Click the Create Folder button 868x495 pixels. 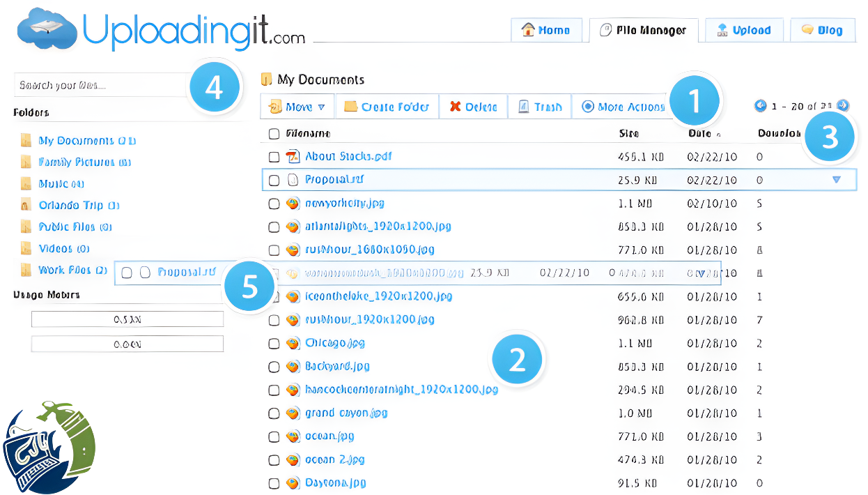(x=387, y=107)
